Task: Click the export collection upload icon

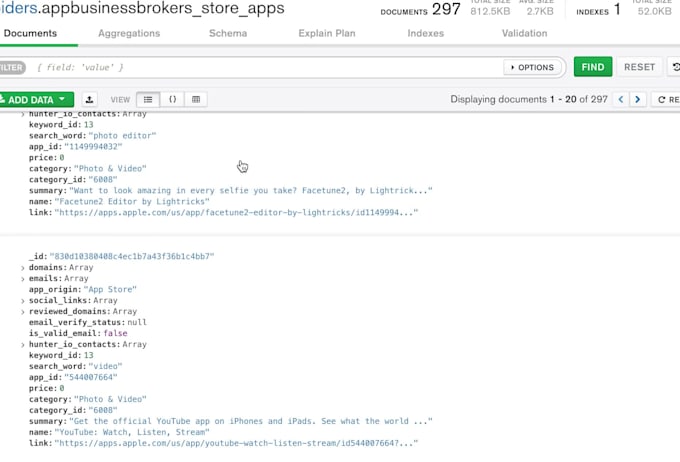Action: tap(89, 99)
